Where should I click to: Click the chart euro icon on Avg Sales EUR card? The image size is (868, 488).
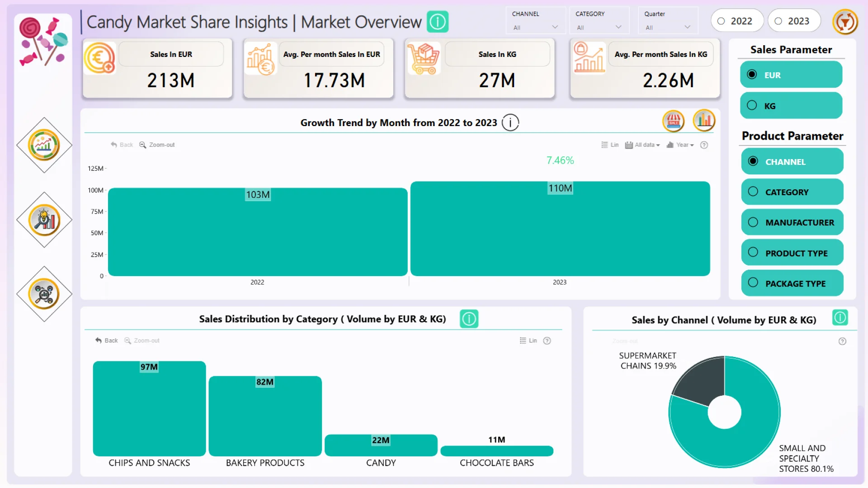coord(261,59)
